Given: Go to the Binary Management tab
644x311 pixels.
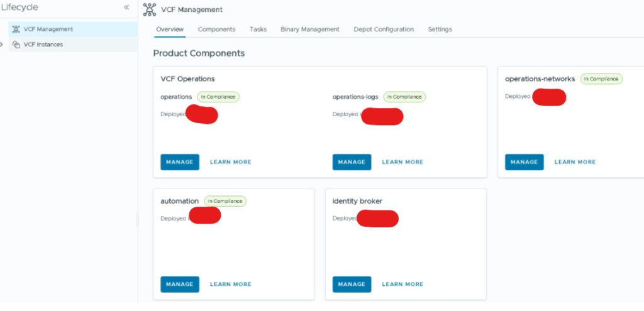Looking at the screenshot, I should (x=309, y=30).
